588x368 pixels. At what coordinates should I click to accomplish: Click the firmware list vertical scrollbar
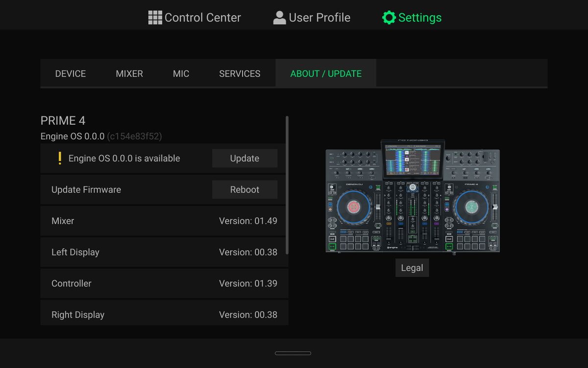click(x=287, y=185)
